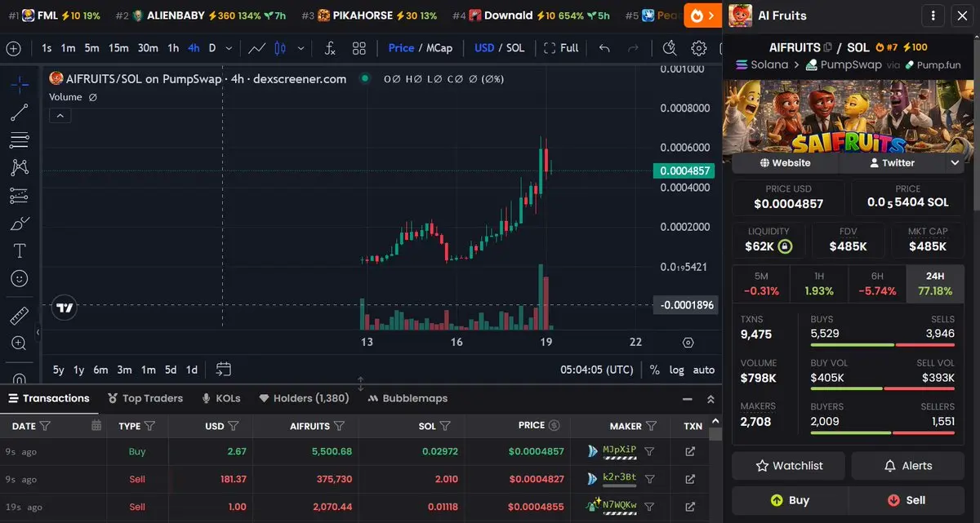The height and width of the screenshot is (523, 980).
Task: Open the token Website link
Action: [x=785, y=163]
